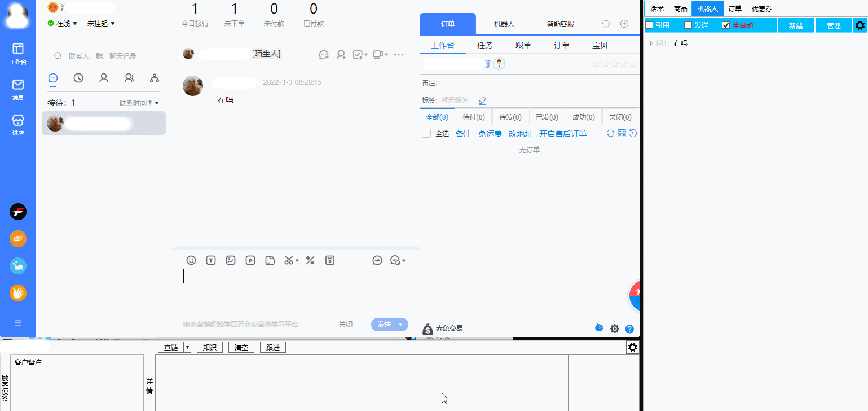868x411 pixels.
Task: Click the 进店 sidebar icon
Action: click(x=17, y=123)
